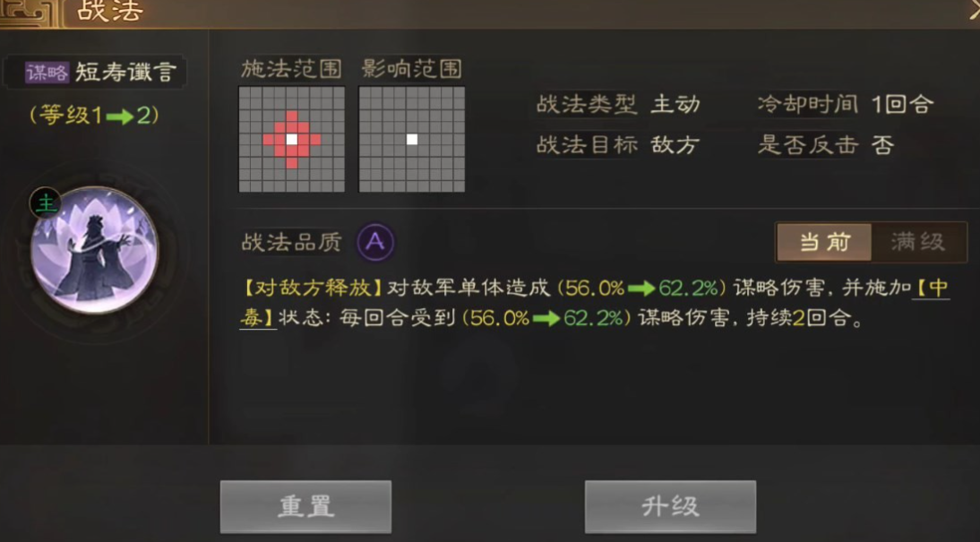
Task: Click the 战法 title header
Action: coord(110,11)
